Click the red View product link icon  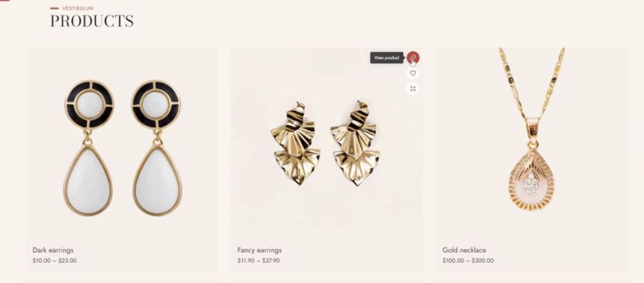pyautogui.click(x=413, y=57)
